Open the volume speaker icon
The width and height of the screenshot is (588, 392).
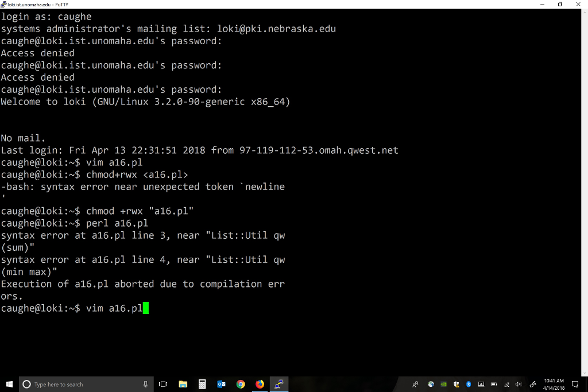[x=519, y=384]
